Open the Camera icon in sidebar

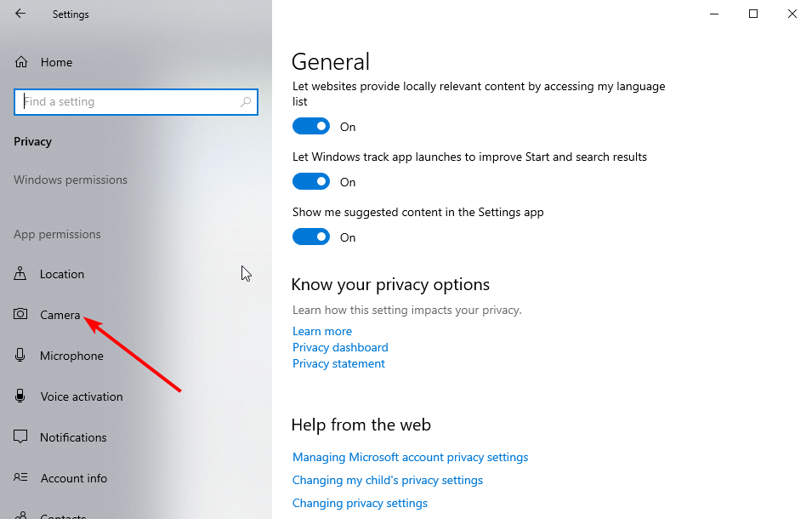coord(21,315)
